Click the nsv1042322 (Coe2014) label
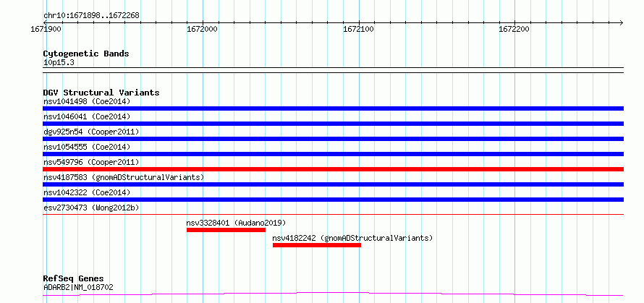This screenshot has height=303, width=644. tap(87, 192)
